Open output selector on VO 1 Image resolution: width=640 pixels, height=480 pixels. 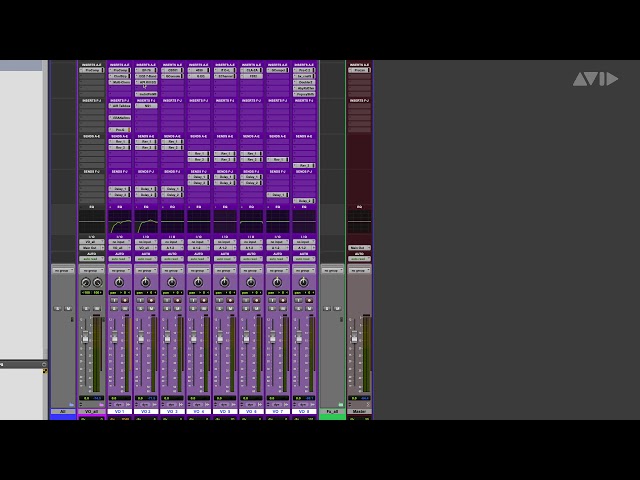[x=120, y=248]
